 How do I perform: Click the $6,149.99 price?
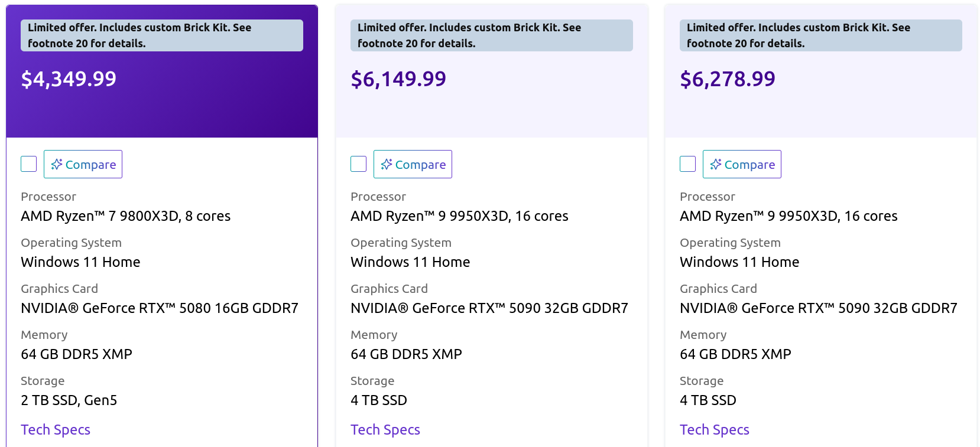[x=398, y=79]
